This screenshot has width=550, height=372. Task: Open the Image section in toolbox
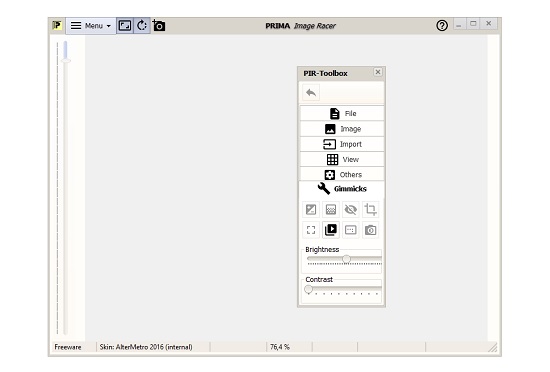coord(342,129)
